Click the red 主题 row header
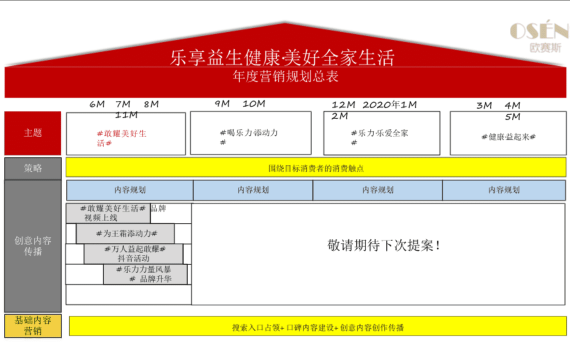This screenshot has width=570, height=360. point(33,133)
